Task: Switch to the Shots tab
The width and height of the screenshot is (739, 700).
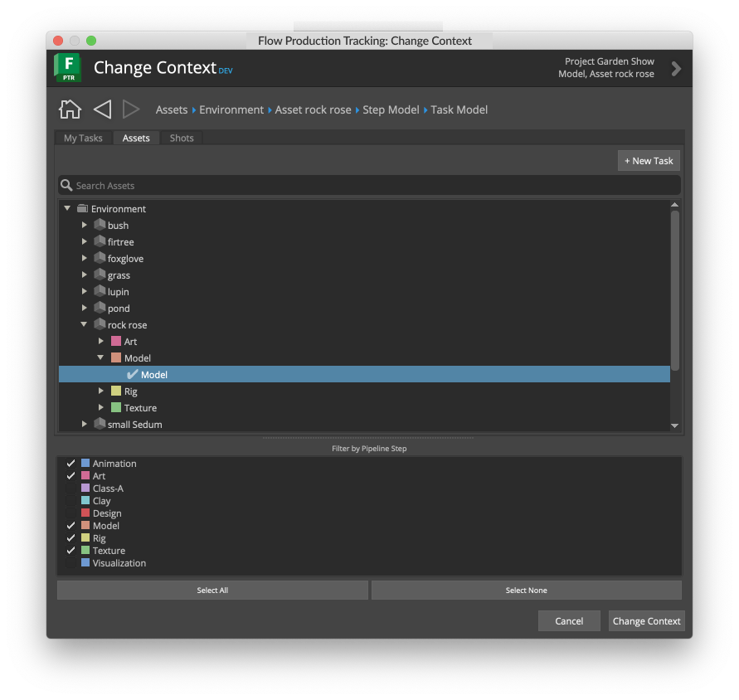Action: pyautogui.click(x=182, y=138)
